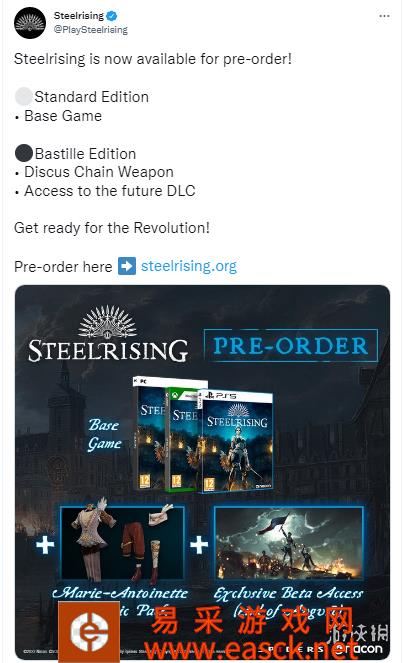Click the @PlaySteelrising handle
The image size is (404, 663).
(91, 30)
